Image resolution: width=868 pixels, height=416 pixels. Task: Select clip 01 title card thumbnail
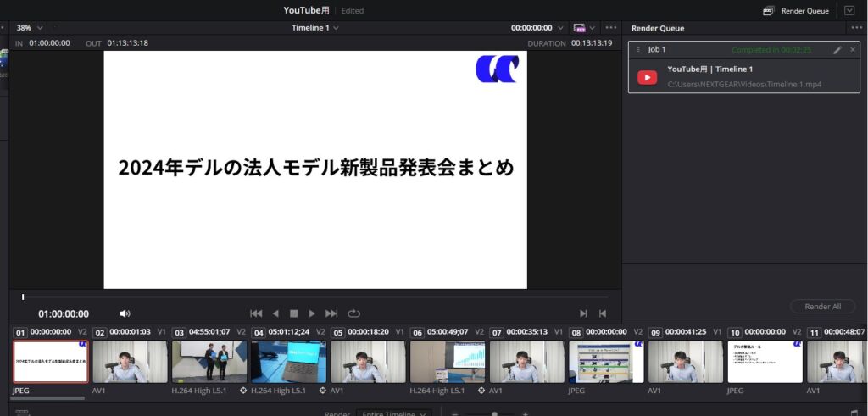(50, 362)
